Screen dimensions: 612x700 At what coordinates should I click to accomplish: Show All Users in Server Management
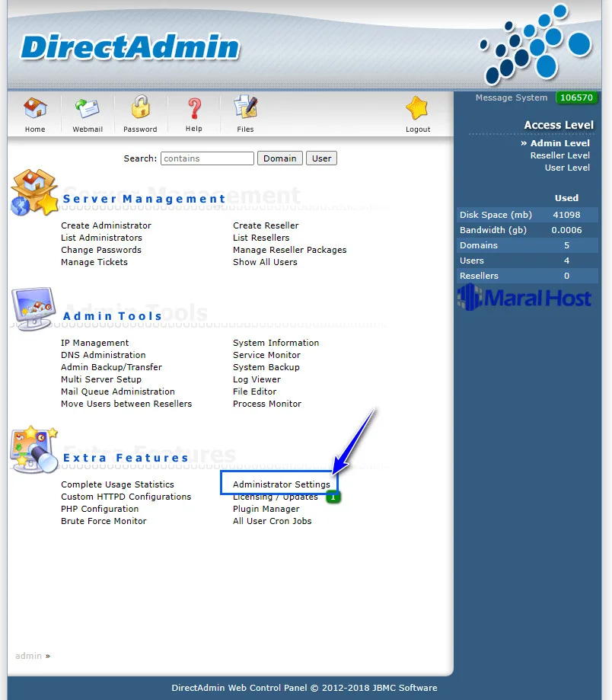point(264,262)
